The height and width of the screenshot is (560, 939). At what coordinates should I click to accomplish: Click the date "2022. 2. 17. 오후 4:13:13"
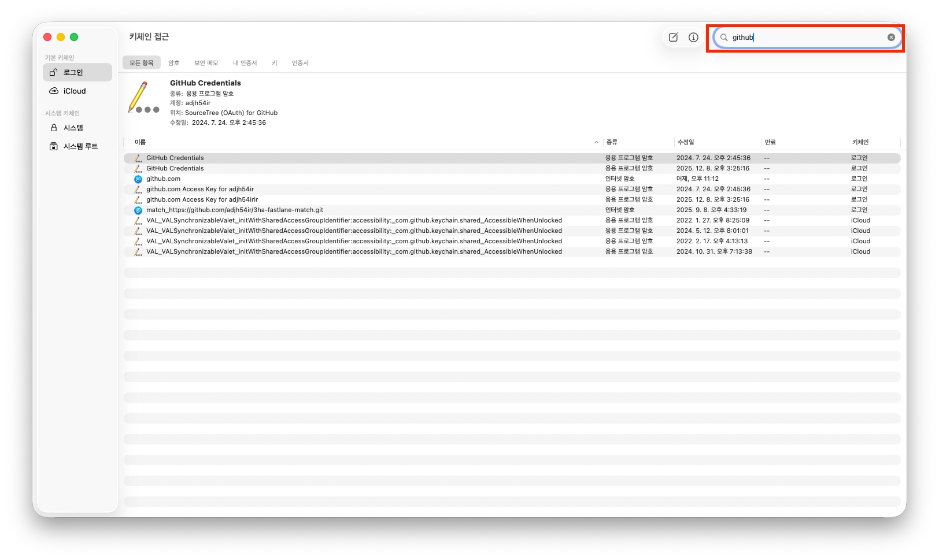coord(712,241)
